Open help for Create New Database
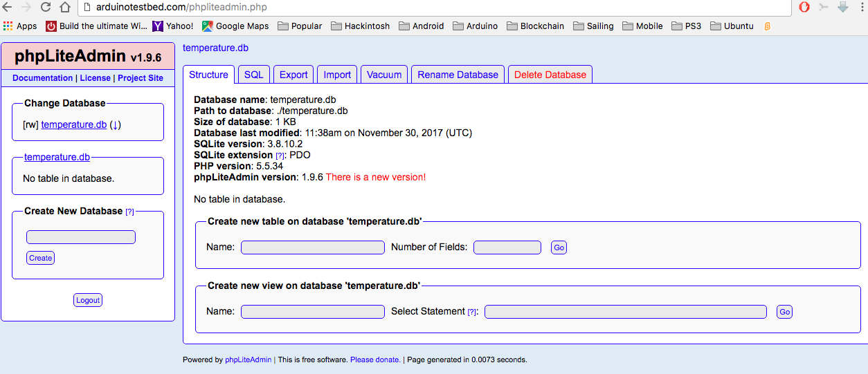 click(x=129, y=212)
